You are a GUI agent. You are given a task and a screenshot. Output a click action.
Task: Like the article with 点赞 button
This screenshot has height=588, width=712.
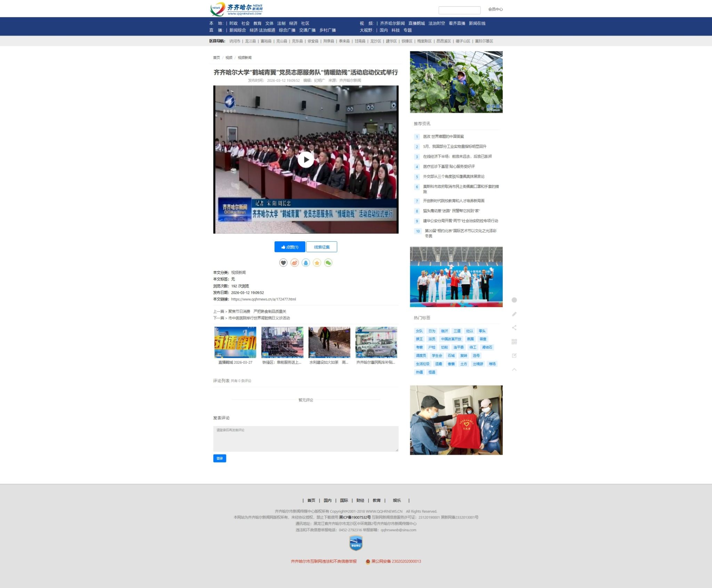pos(290,247)
